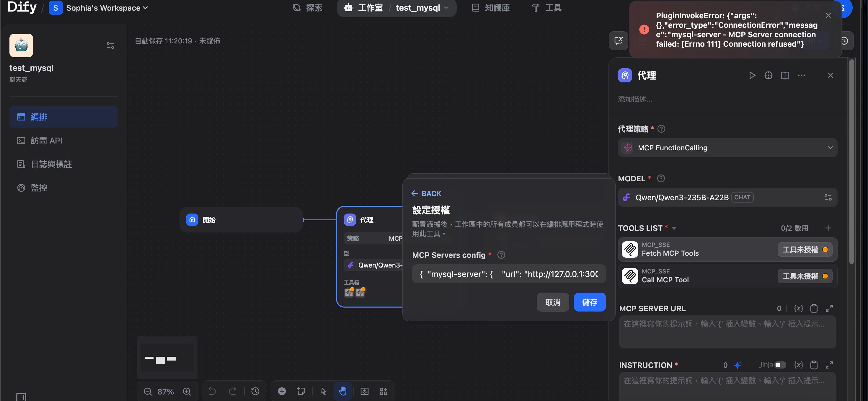Viewport: 868px width, 401px height.
Task: Open the organize layout icon in canvas toolbar
Action: pyautogui.click(x=383, y=391)
